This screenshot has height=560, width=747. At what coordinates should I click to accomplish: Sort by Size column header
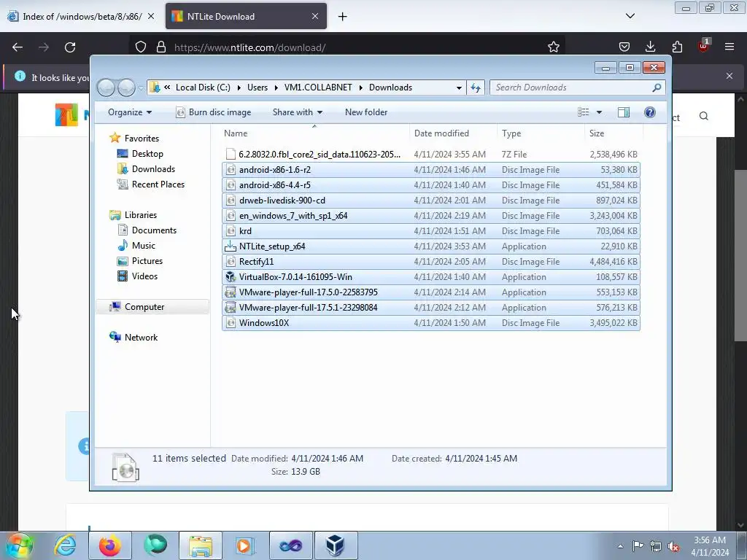[x=614, y=133]
